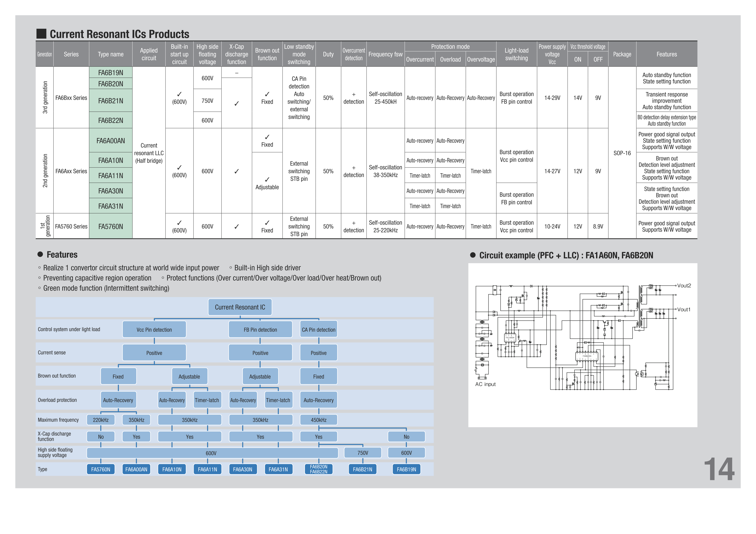Click the Vcc Pin detection box

coord(154,329)
